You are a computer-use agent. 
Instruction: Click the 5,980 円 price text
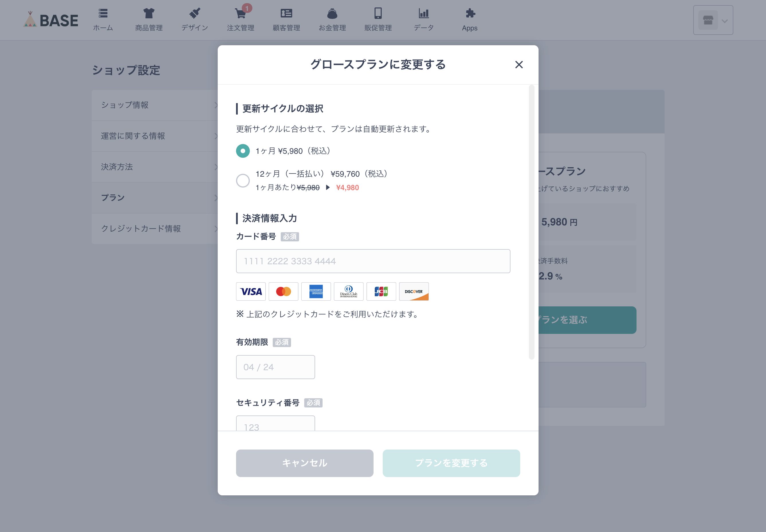pos(559,222)
